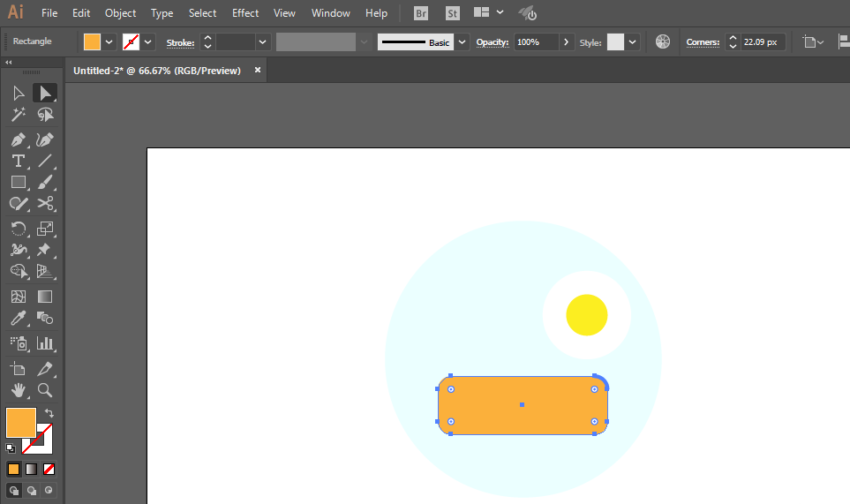The width and height of the screenshot is (850, 504).
Task: Open Adobe Bridge from the Br icon
Action: point(421,13)
